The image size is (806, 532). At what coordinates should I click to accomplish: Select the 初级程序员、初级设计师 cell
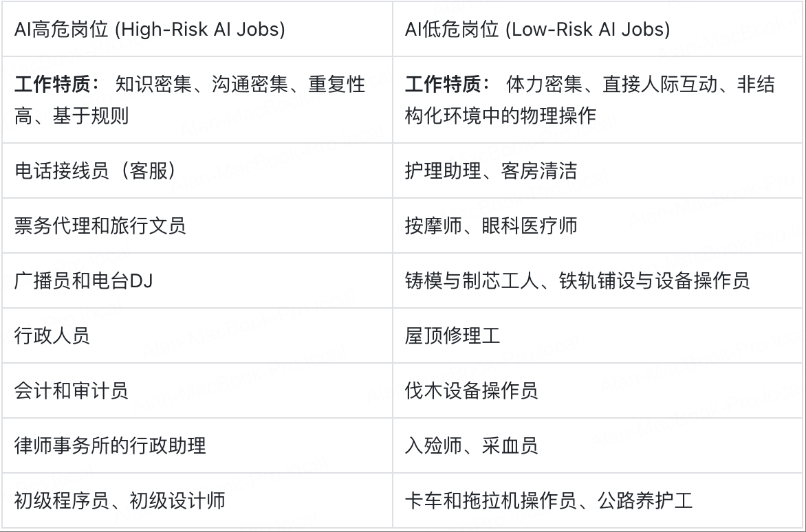coord(197,500)
